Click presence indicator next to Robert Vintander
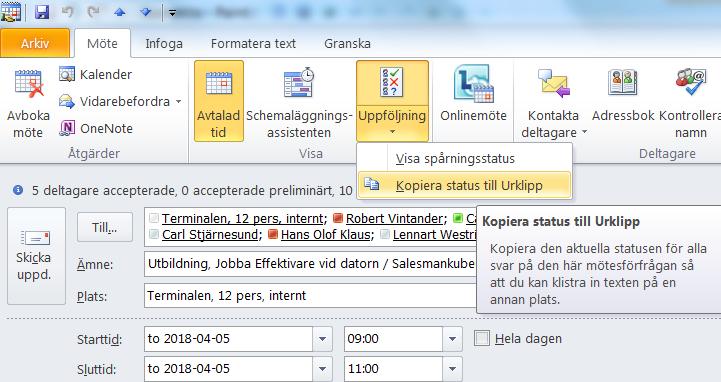721x382 pixels. (x=338, y=218)
